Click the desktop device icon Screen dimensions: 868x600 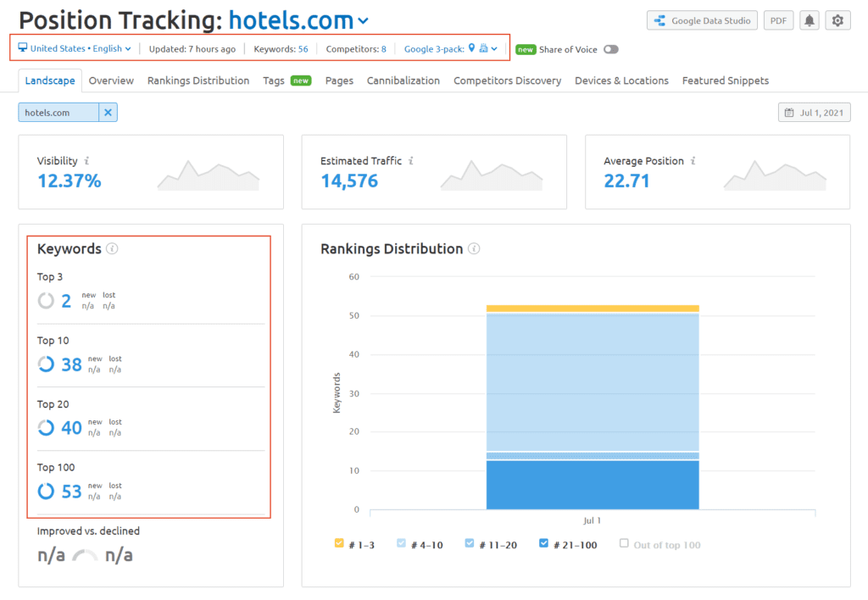(x=23, y=47)
